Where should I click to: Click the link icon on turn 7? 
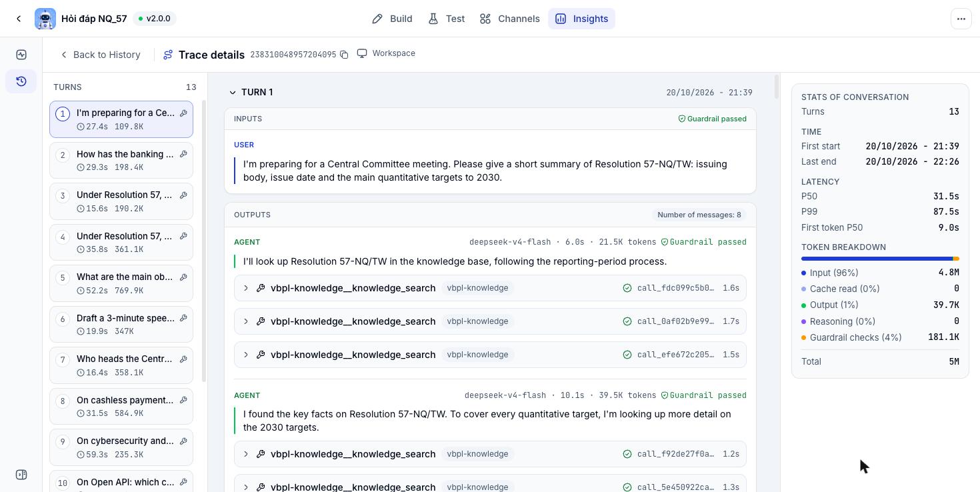[x=183, y=359]
